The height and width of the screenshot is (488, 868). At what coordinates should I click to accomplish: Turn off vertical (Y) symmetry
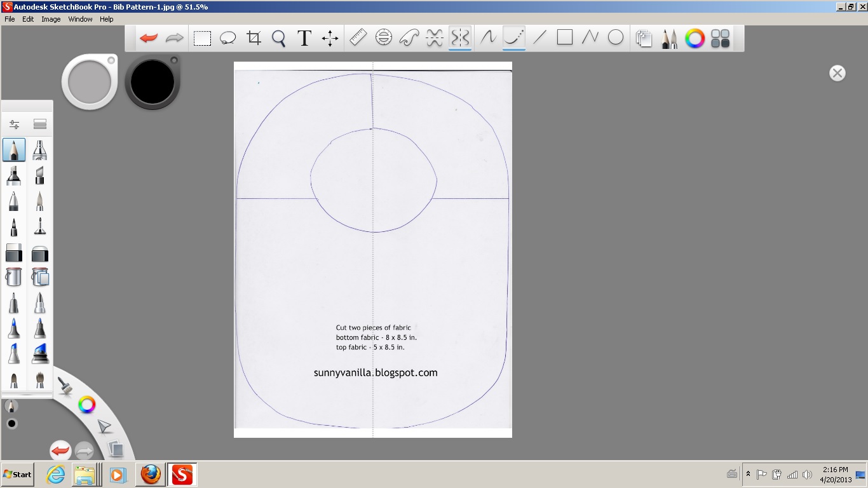click(x=460, y=38)
